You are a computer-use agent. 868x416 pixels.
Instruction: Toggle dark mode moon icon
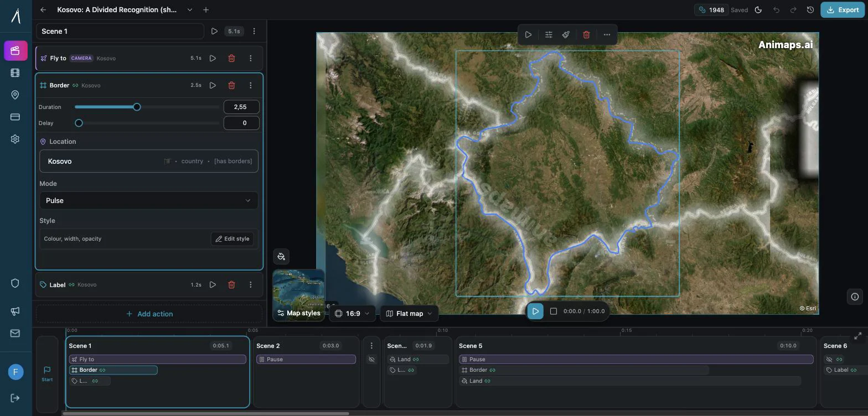pyautogui.click(x=758, y=10)
